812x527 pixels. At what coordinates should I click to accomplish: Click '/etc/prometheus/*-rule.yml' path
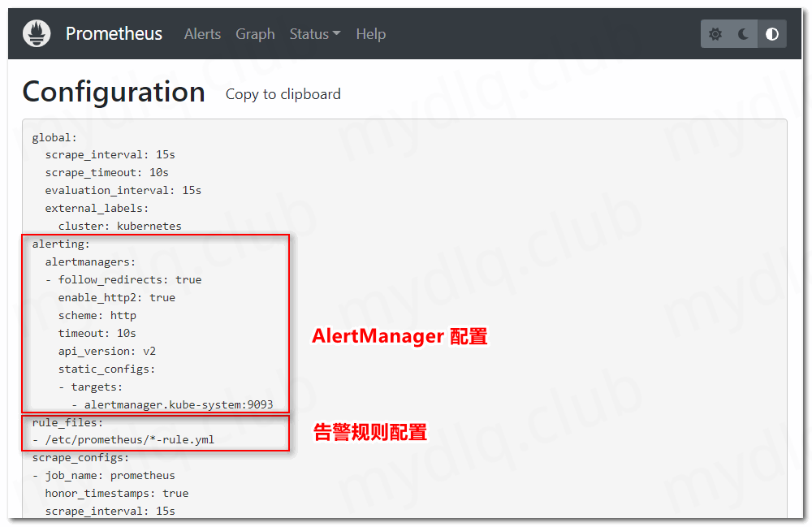pos(129,439)
